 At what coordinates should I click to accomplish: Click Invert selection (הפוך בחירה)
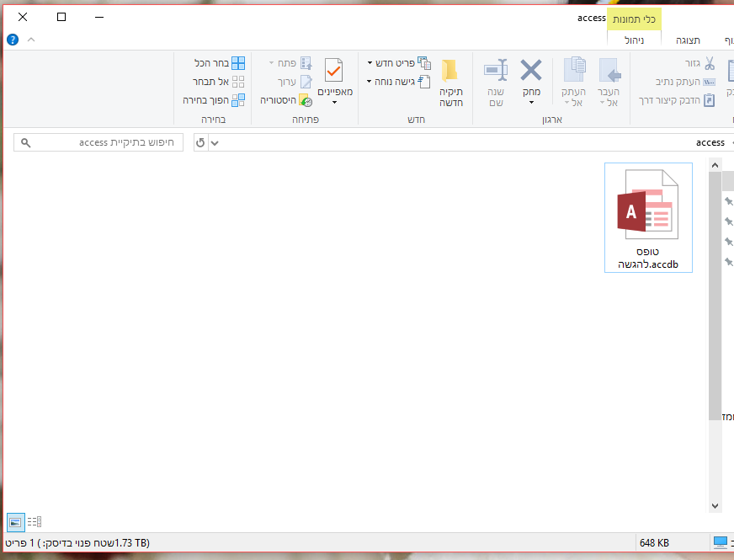click(x=214, y=99)
